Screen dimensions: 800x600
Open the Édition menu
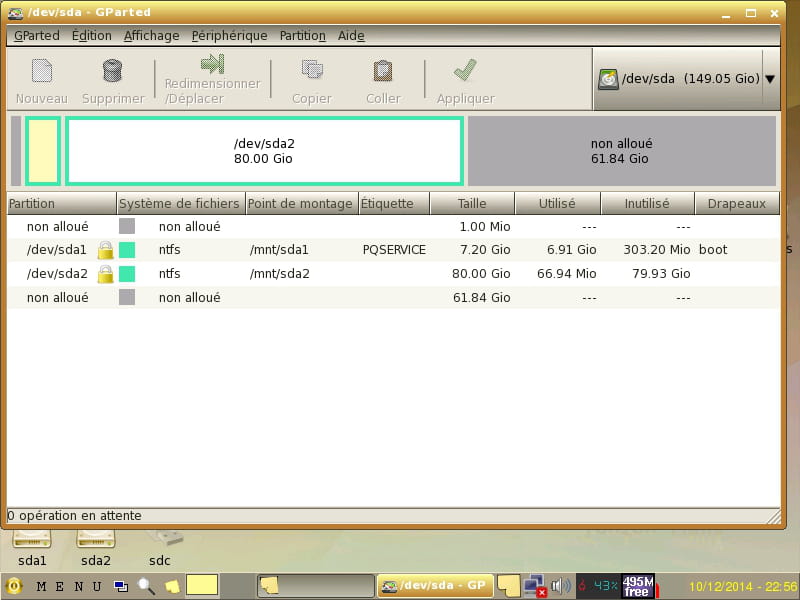[91, 36]
